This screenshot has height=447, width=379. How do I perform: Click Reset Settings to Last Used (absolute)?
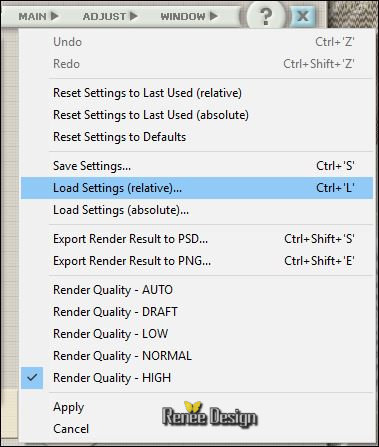point(197,115)
